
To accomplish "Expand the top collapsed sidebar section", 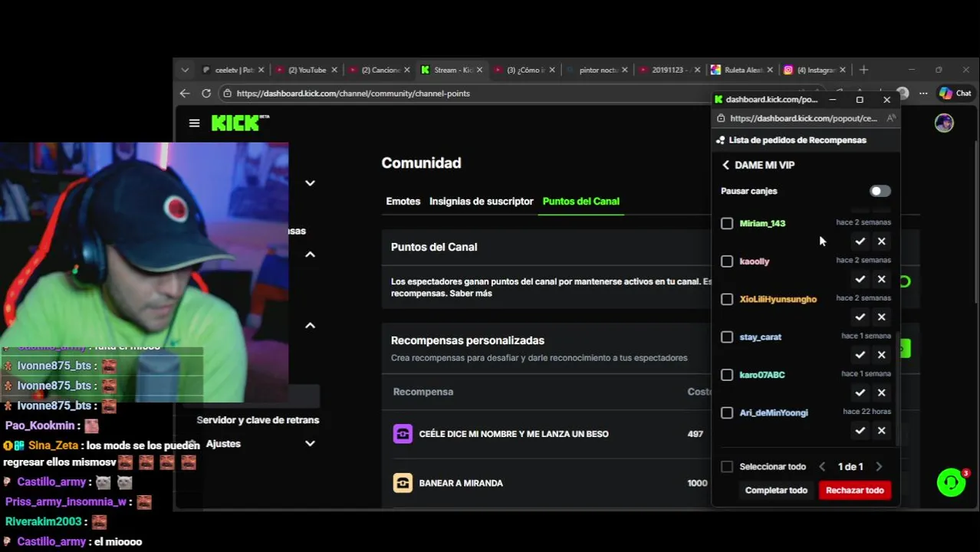I will [x=310, y=182].
